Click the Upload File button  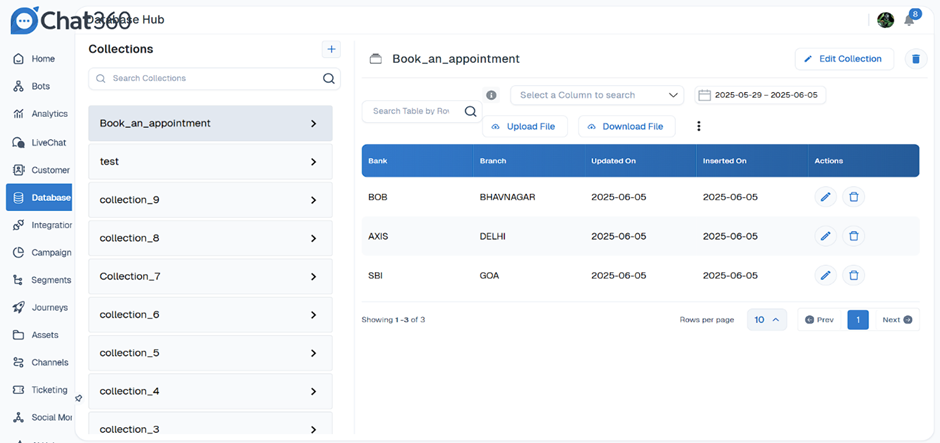click(x=525, y=127)
